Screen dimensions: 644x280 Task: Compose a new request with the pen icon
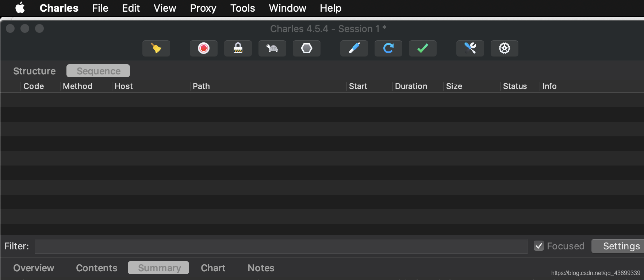[x=354, y=48]
